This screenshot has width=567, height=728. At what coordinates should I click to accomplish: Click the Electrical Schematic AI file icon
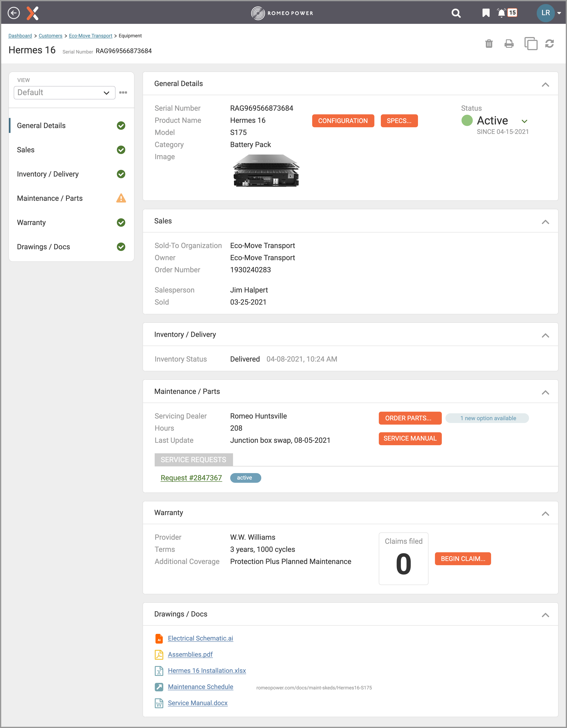[x=159, y=639]
